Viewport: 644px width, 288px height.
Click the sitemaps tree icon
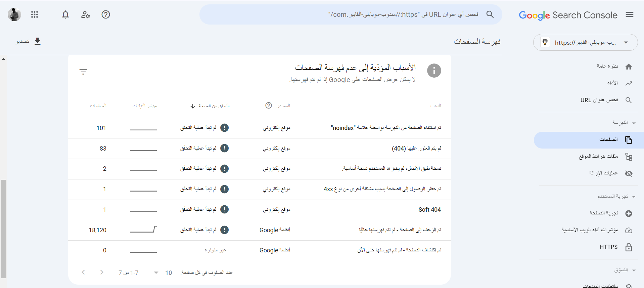[x=629, y=157]
